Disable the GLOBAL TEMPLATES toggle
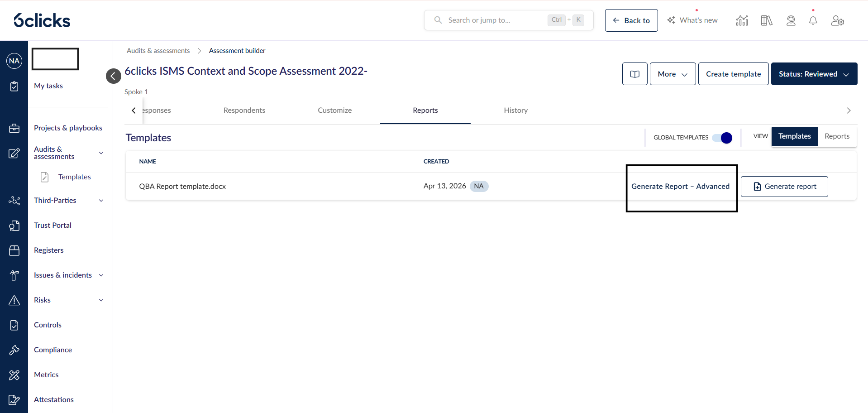 pos(721,137)
